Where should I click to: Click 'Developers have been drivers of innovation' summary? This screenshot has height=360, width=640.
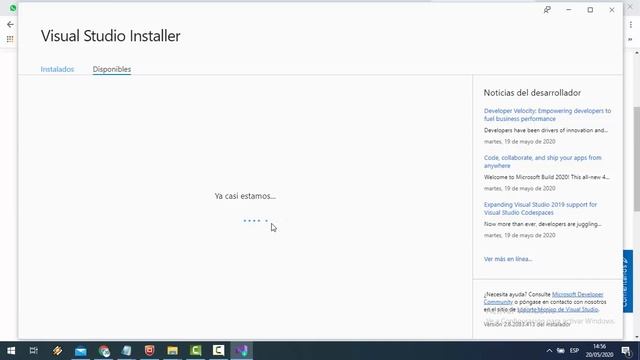[546, 130]
